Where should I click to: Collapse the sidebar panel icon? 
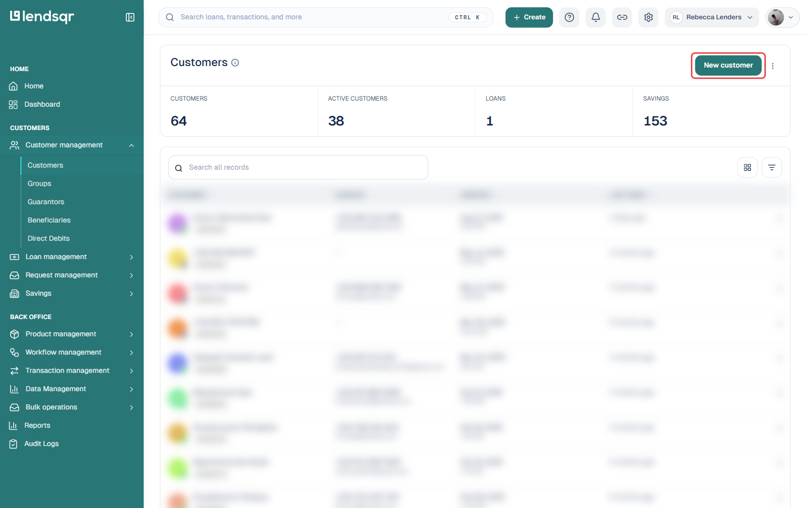(x=130, y=17)
